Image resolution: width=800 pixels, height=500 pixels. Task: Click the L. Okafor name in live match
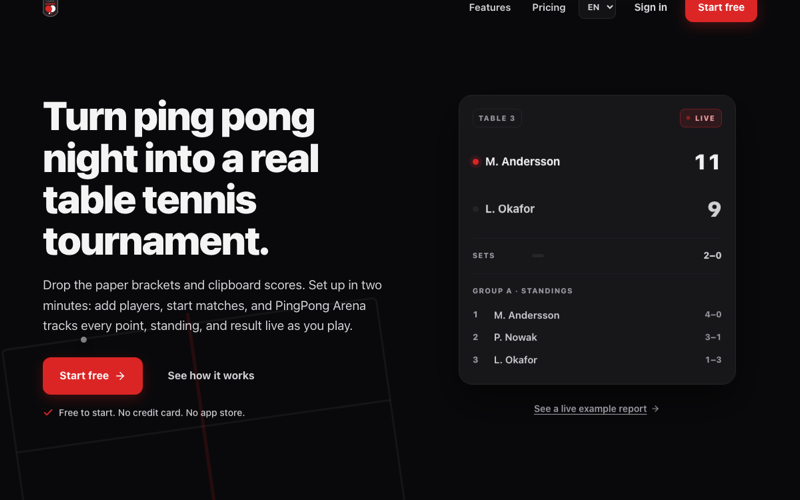pos(510,209)
